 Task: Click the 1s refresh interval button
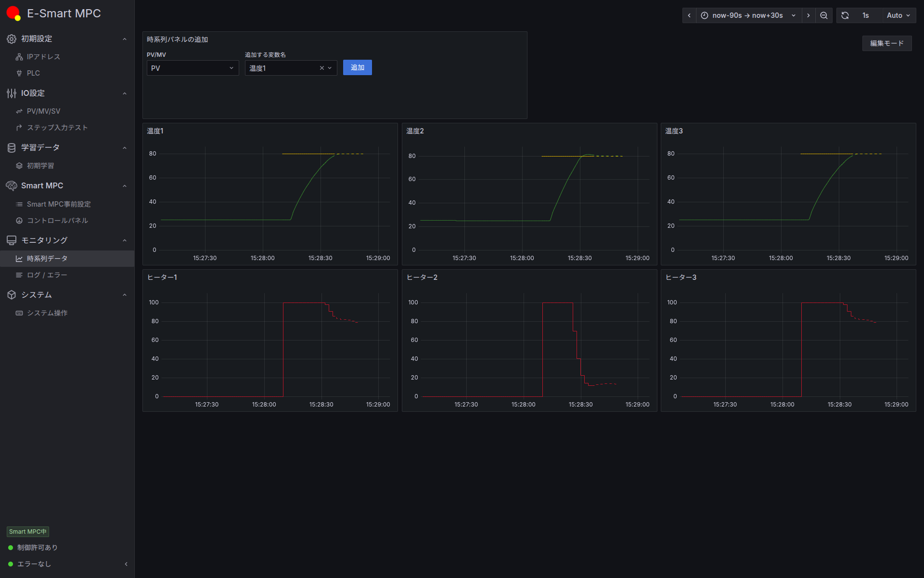coord(866,15)
